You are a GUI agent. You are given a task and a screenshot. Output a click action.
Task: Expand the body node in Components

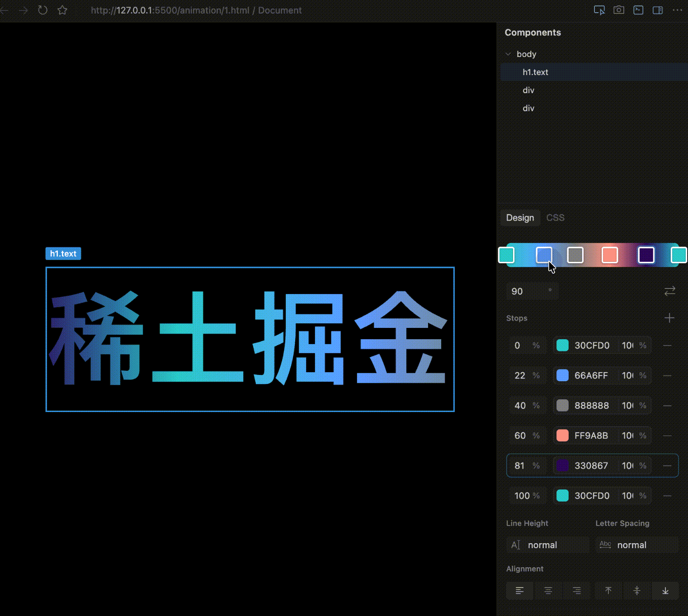pyautogui.click(x=508, y=54)
